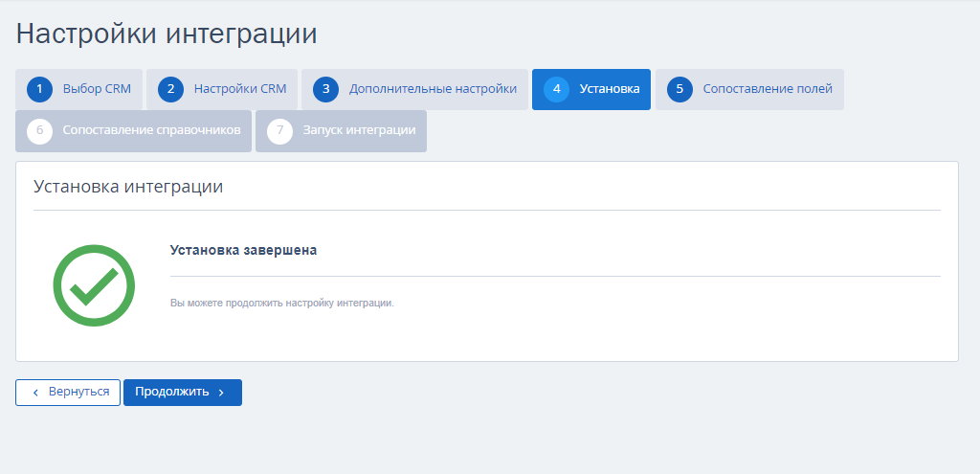Click the step 1 number circle
Image resolution: width=980 pixels, height=474 pixels.
[39, 89]
